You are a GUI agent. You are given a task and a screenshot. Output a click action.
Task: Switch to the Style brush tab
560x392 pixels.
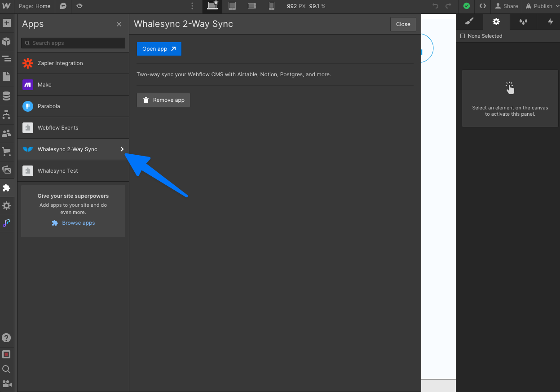[469, 22]
